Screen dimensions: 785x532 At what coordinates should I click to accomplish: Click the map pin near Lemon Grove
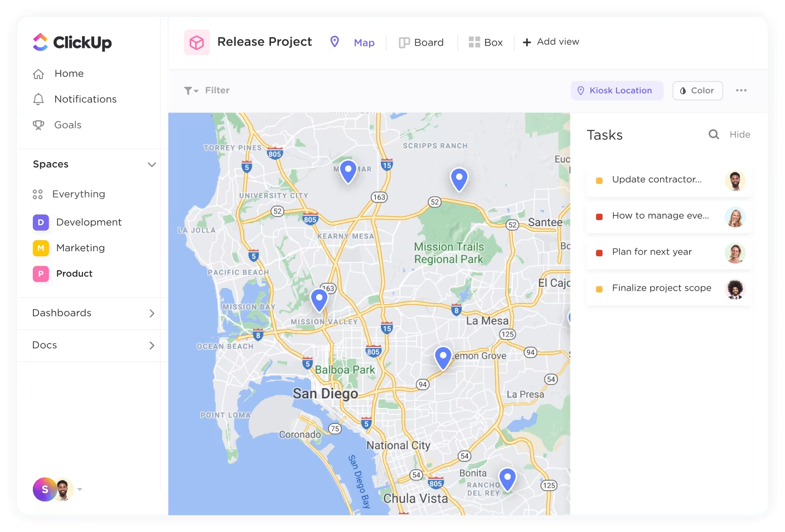[443, 357]
